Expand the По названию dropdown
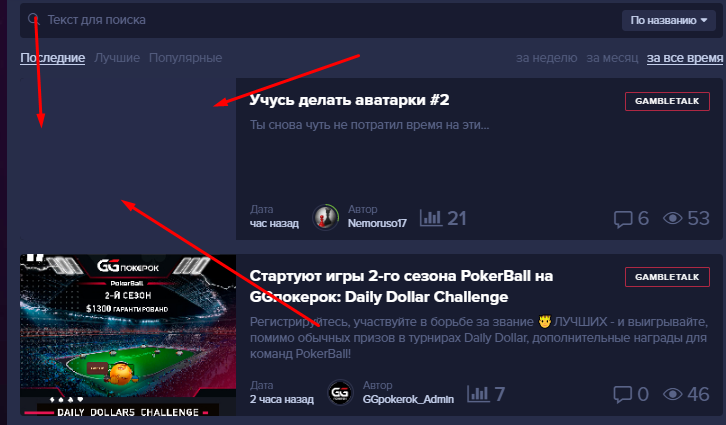This screenshot has height=425, width=726. tap(669, 20)
